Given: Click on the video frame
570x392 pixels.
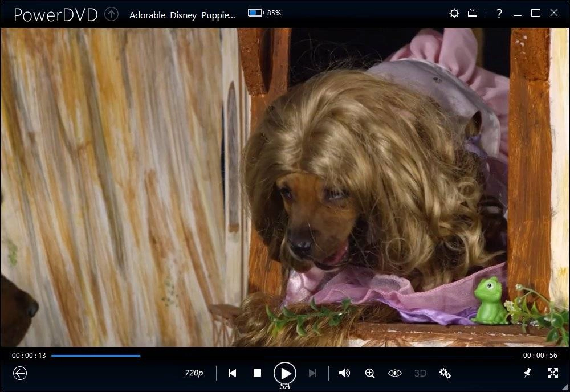Looking at the screenshot, I should click(x=285, y=187).
